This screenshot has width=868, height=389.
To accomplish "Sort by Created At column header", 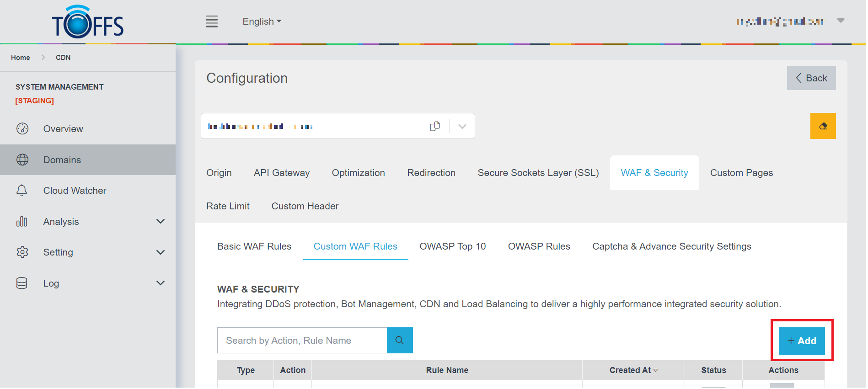I will 633,370.
